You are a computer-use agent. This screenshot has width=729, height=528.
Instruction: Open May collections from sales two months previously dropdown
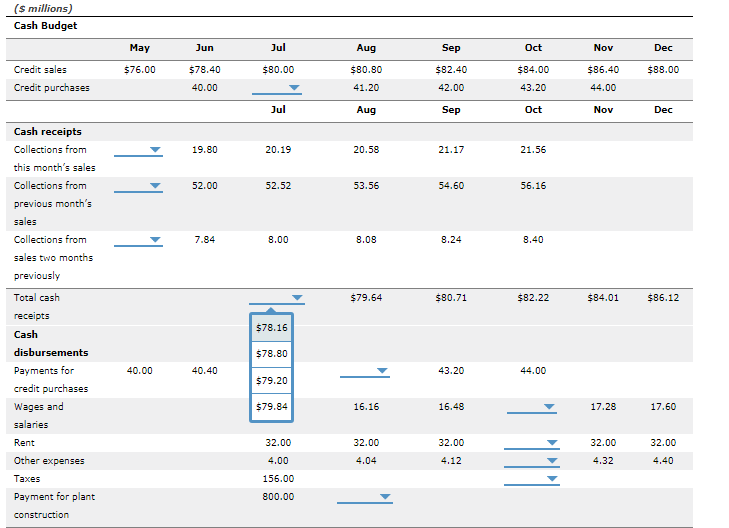(x=138, y=240)
